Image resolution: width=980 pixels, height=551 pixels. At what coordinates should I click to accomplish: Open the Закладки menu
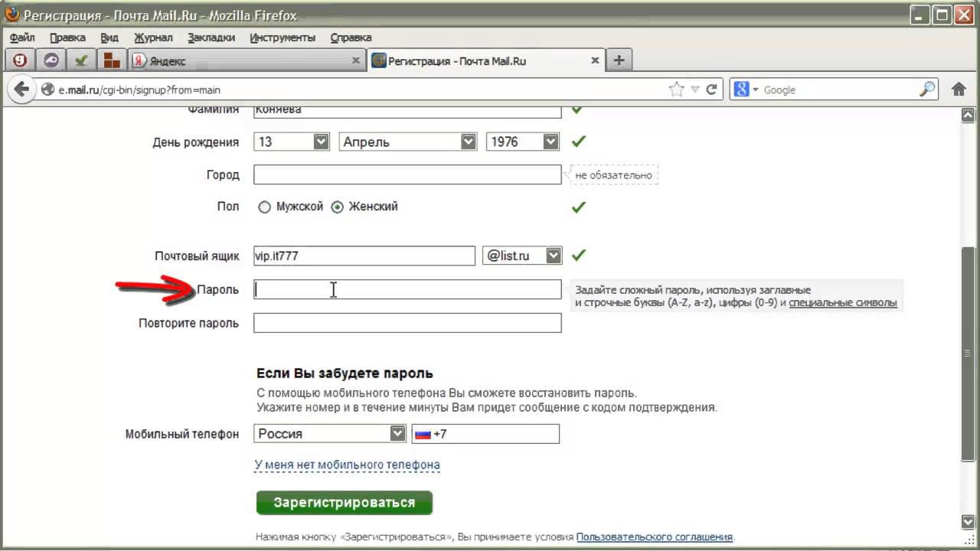211,37
